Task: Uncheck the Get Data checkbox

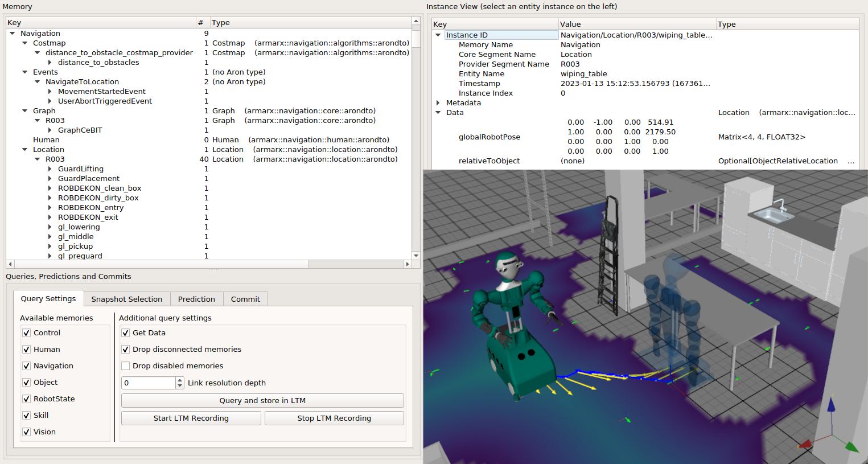Action: (x=126, y=333)
